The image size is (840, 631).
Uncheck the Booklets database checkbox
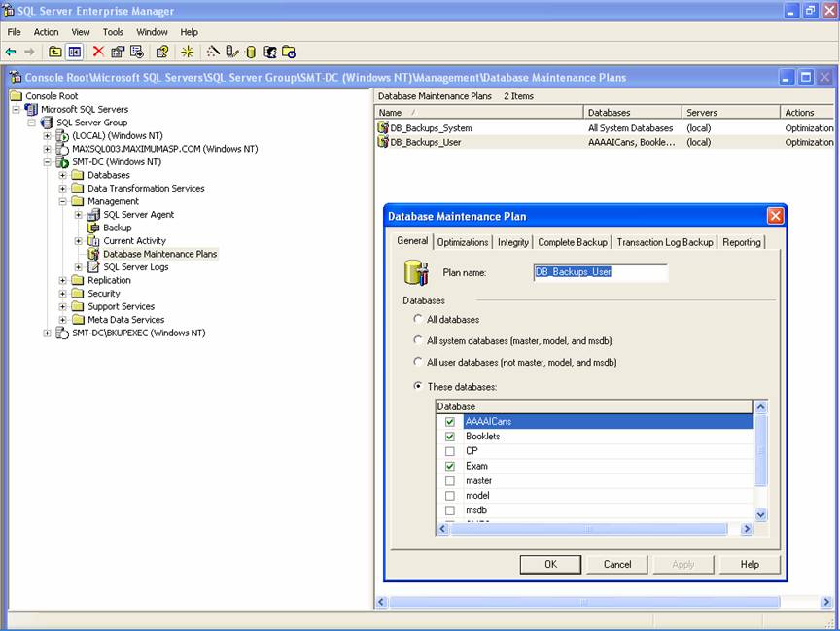[450, 437]
